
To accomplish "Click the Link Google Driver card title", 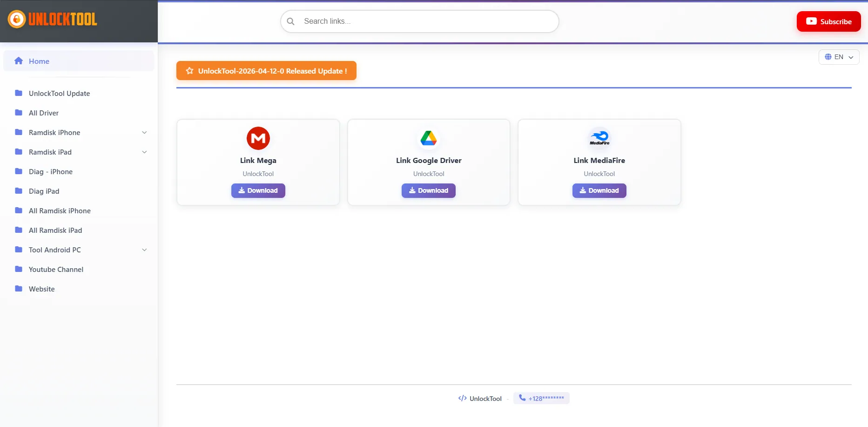I will [x=429, y=160].
